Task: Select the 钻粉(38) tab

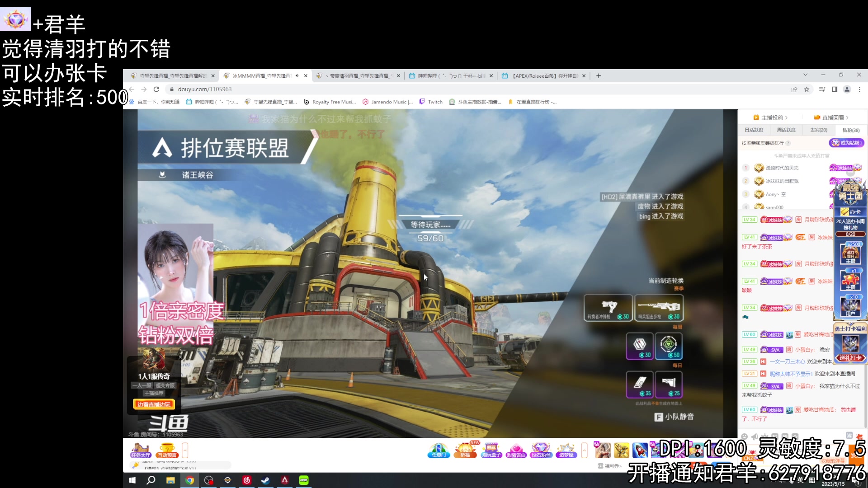Action: pyautogui.click(x=851, y=130)
